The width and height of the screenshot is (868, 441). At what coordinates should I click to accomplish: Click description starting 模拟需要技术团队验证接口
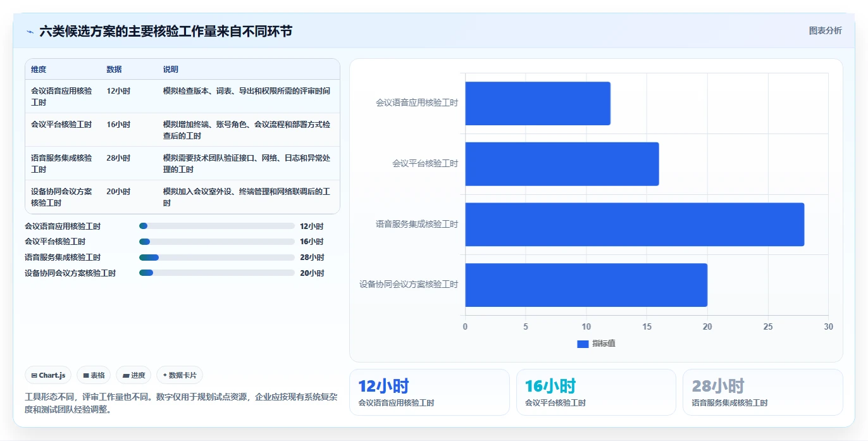tap(247, 164)
